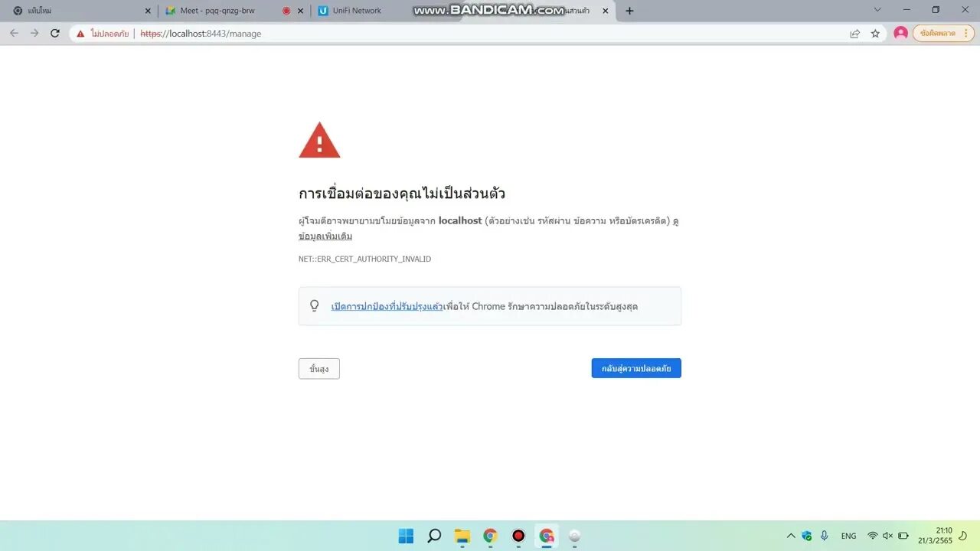Expand the tab search chevron
980x551 pixels.
pos(877,10)
